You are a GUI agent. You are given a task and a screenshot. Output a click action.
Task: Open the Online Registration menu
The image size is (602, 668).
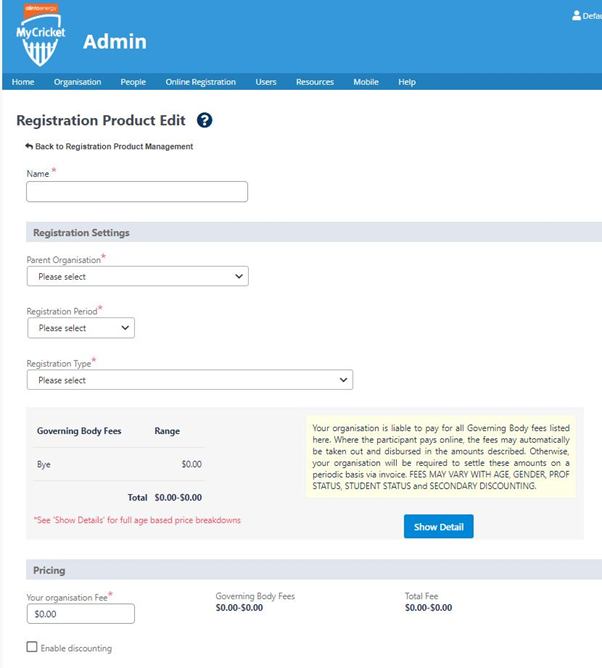click(201, 82)
